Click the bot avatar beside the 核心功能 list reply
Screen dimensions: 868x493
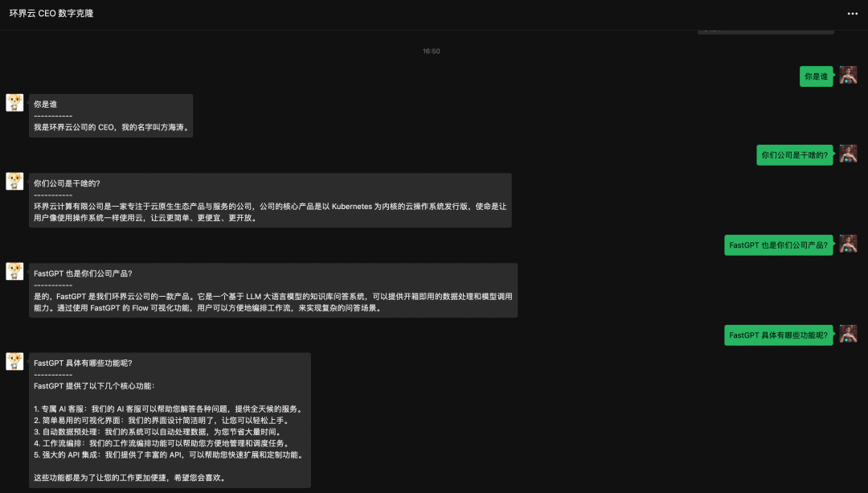coord(14,361)
